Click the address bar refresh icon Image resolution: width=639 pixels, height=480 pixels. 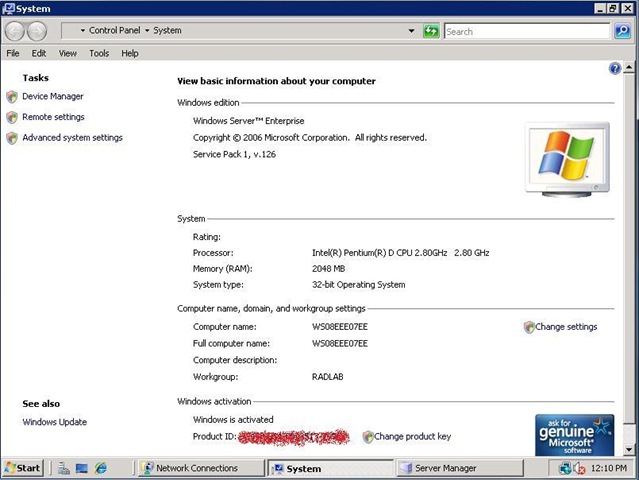point(431,31)
